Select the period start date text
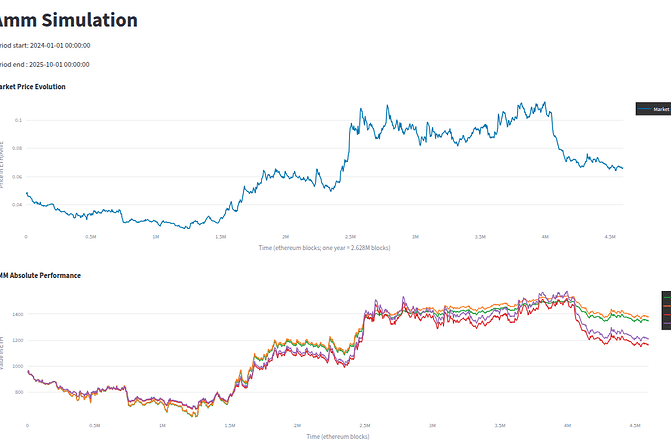 pos(59,45)
